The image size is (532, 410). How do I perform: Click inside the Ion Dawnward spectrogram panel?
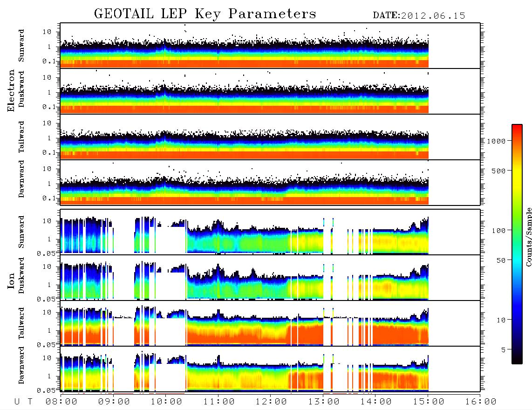[x=270, y=369]
